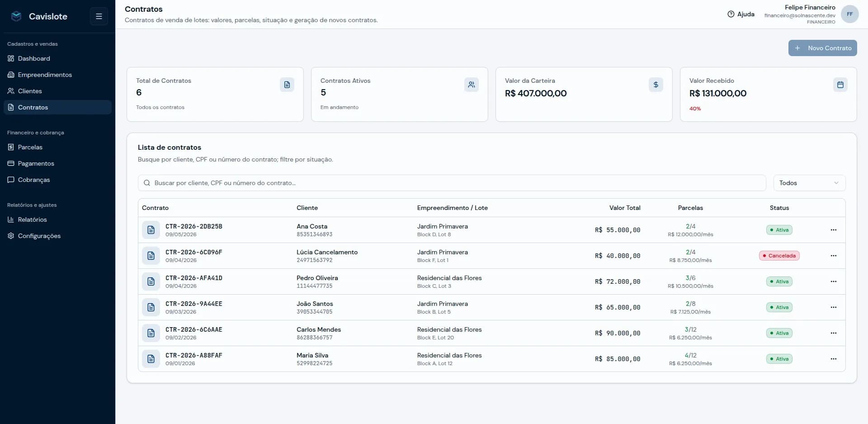The width and height of the screenshot is (868, 424).
Task: Select Contratos in the sidebar
Action: (x=57, y=107)
